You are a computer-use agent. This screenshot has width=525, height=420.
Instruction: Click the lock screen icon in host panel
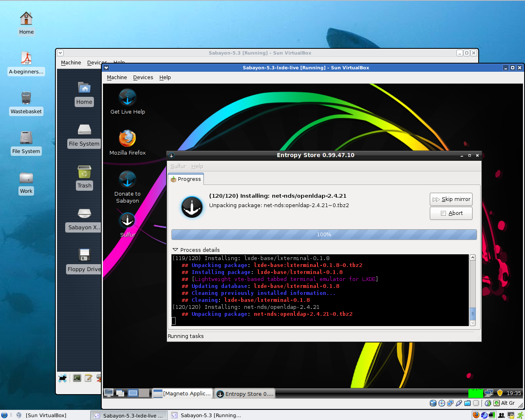pyautogui.click(x=511, y=415)
